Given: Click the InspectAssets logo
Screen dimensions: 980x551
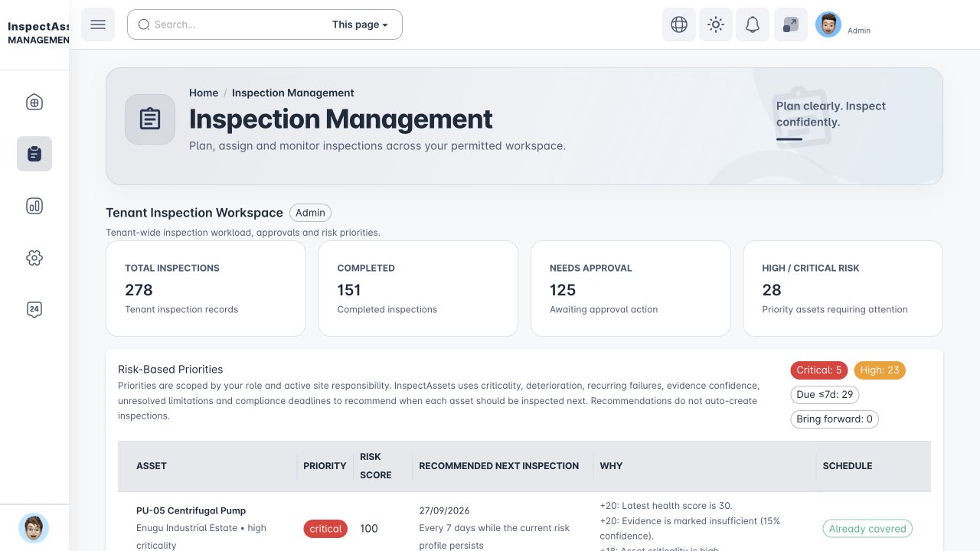Looking at the screenshot, I should coord(38,32).
